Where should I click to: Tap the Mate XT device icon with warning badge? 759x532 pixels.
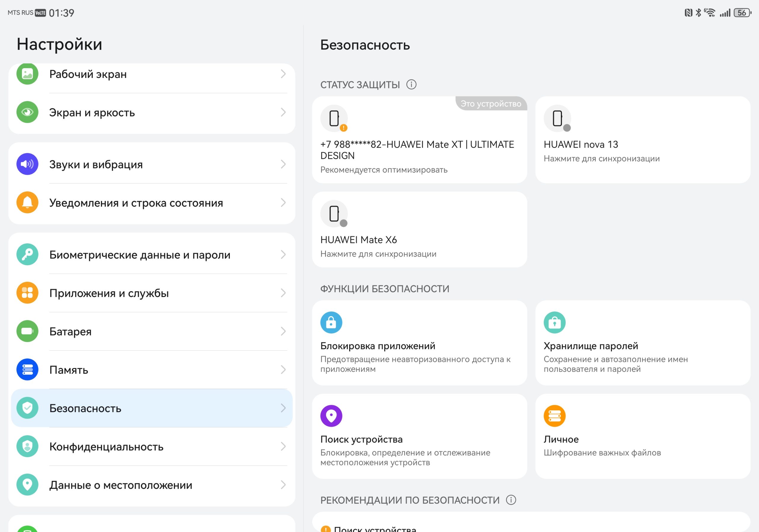click(x=334, y=118)
